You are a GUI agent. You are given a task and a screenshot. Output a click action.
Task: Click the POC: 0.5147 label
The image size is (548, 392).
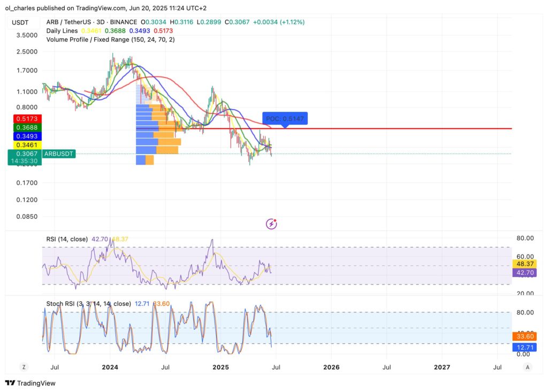tap(285, 118)
